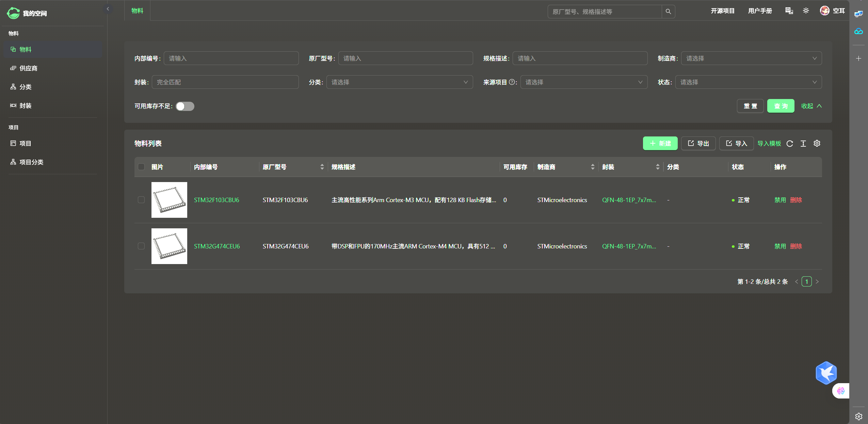Click 禁用 for STM32G474CEU6
Viewport: 868px width, 424px height.
click(x=780, y=246)
